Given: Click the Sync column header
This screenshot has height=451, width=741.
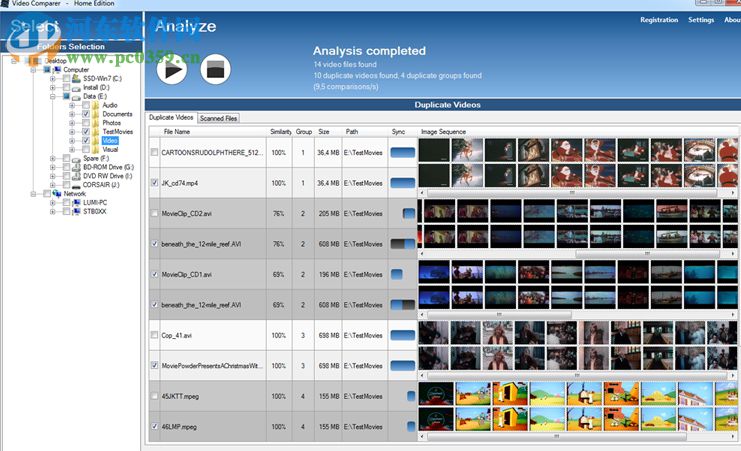Looking at the screenshot, I should (398, 131).
